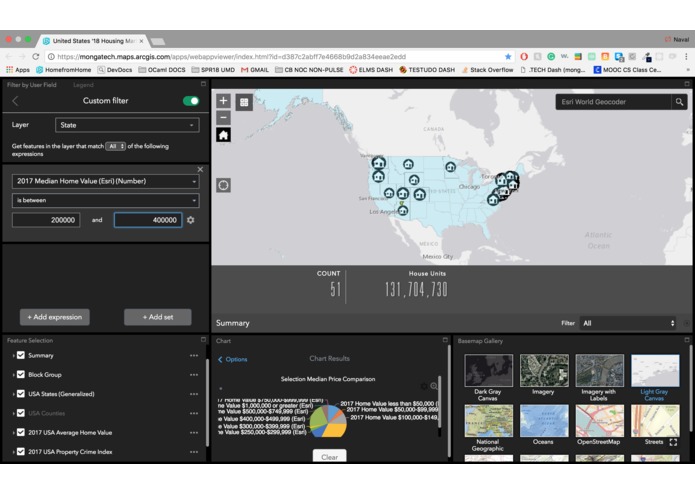695x494 pixels.
Task: Open options menu for Block Group layer
Action: (194, 375)
